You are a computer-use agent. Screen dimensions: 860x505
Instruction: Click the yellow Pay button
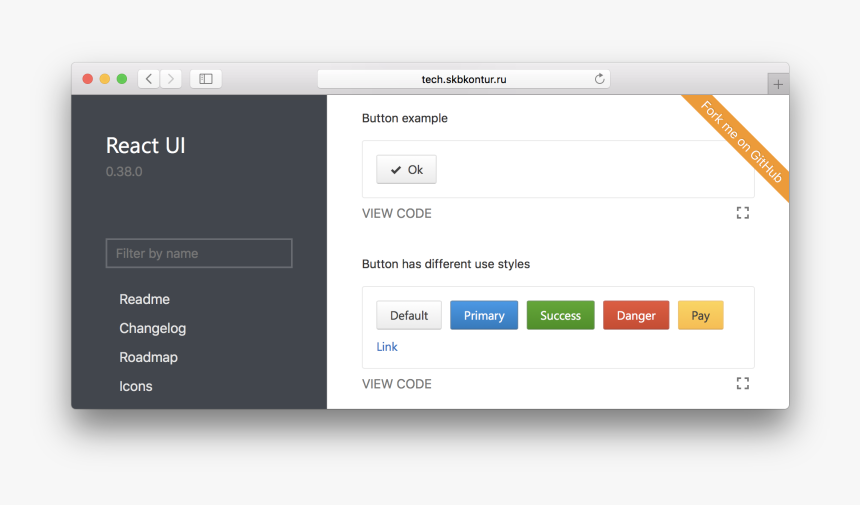click(x=700, y=315)
